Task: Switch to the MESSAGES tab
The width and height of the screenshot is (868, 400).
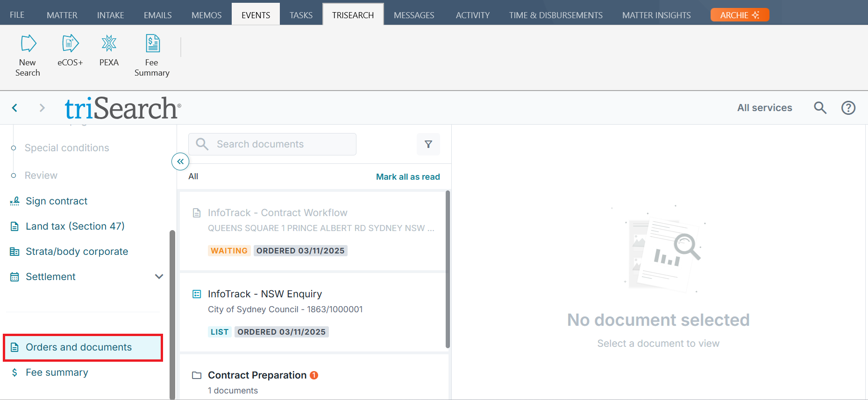Action: pyautogui.click(x=414, y=15)
